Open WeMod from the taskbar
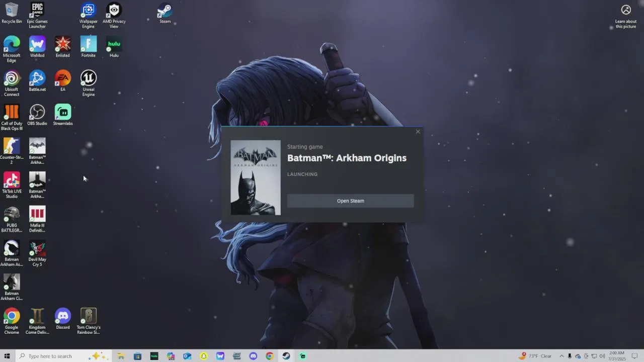Image resolution: width=644 pixels, height=362 pixels. click(220, 356)
